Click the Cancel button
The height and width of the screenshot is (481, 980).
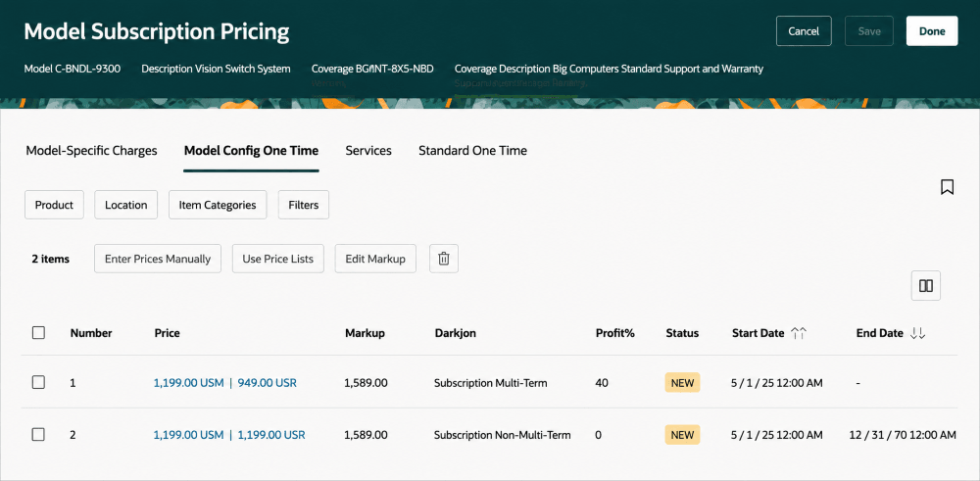(804, 31)
